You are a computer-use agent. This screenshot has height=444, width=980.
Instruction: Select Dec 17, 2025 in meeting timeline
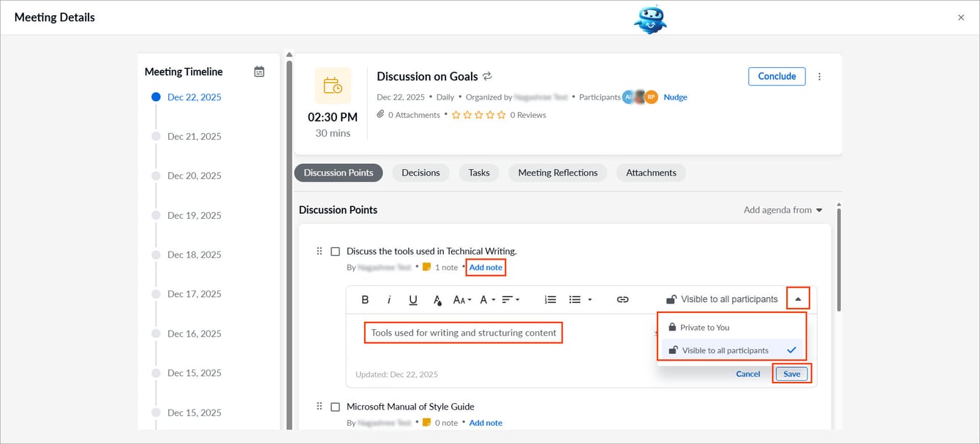(194, 295)
